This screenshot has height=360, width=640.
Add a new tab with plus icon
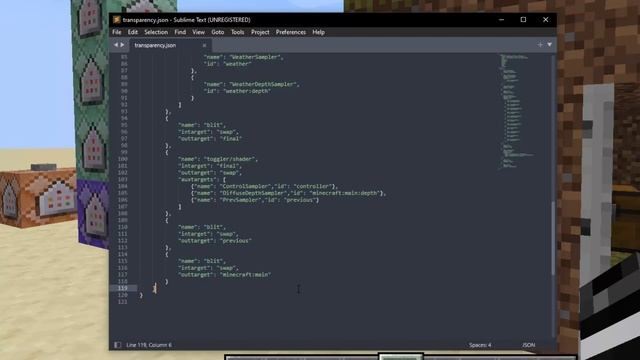point(540,44)
